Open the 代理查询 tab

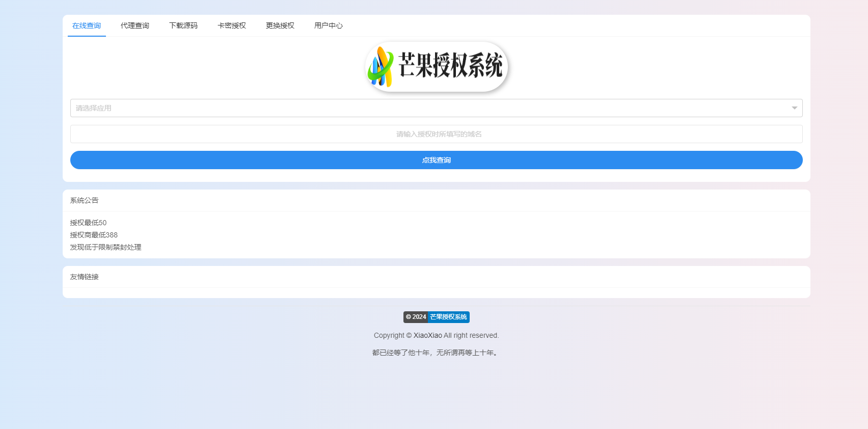pyautogui.click(x=135, y=25)
